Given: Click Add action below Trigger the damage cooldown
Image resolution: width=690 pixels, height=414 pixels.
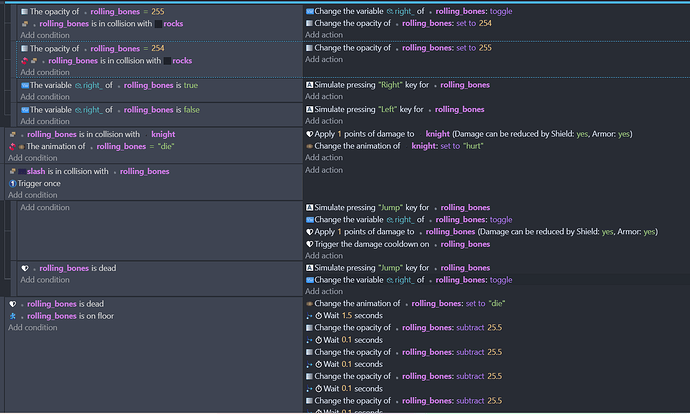Looking at the screenshot, I should click(327, 256).
